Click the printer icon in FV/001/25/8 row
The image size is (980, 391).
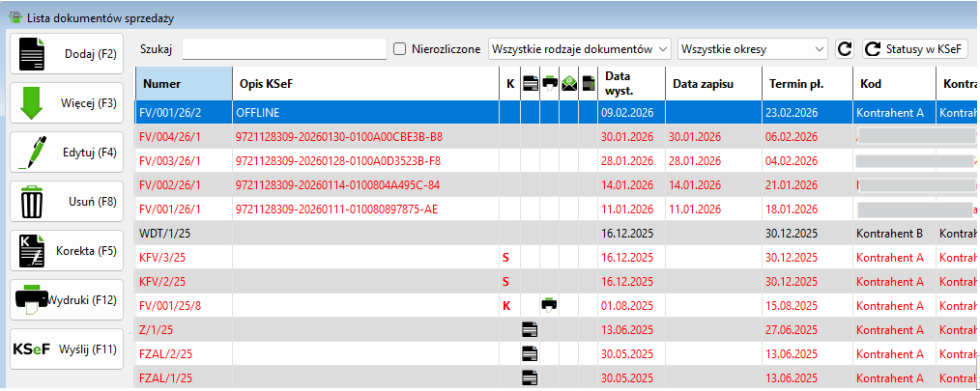[550, 304]
